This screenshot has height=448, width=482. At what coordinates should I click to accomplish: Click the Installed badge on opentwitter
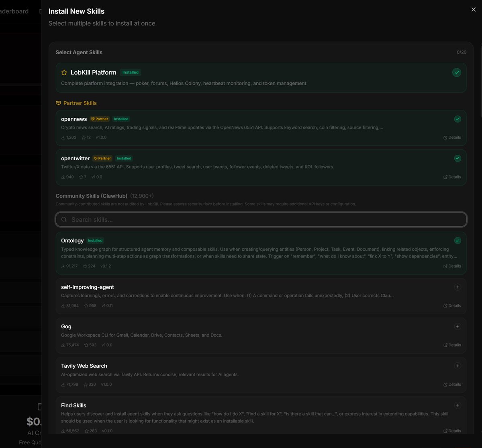tap(124, 158)
